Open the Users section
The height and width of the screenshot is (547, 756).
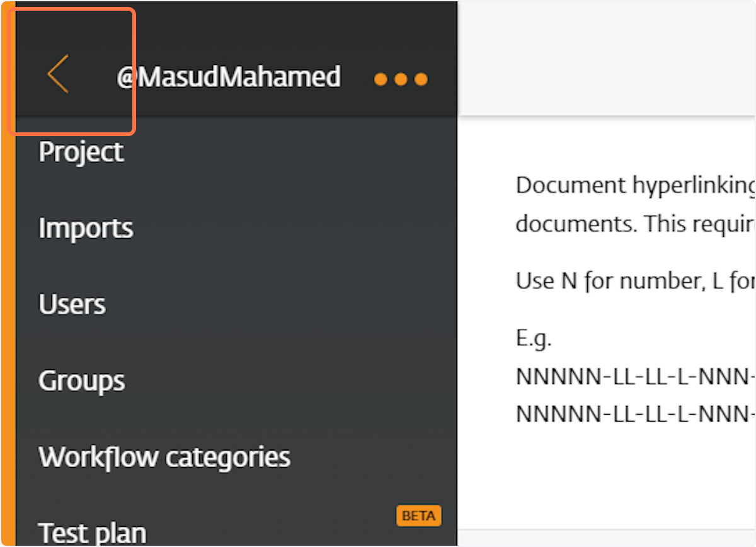[x=72, y=304]
